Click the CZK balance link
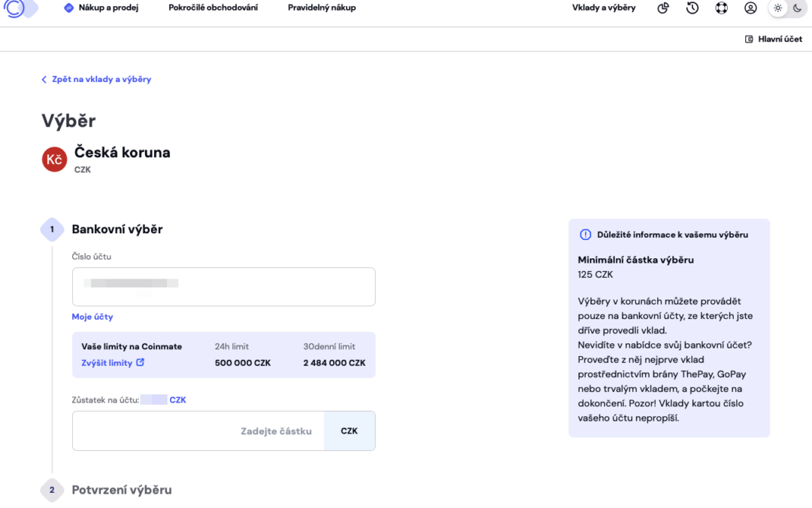 (177, 400)
